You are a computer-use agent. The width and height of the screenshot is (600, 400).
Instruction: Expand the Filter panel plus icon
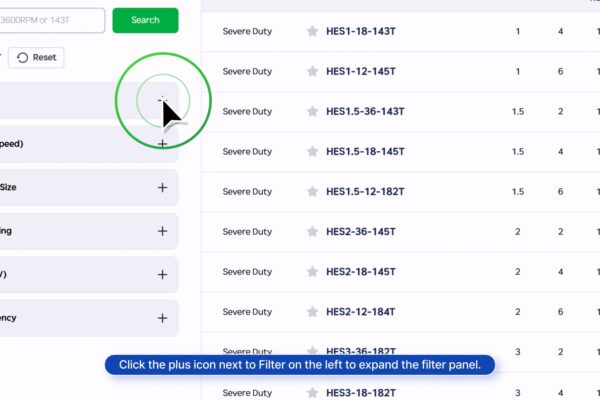(x=162, y=100)
